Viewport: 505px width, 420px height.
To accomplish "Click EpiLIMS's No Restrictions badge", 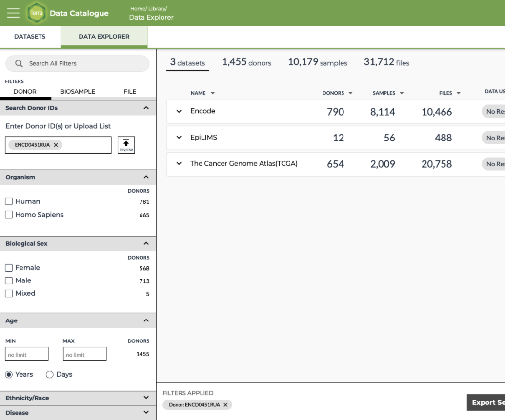I will tap(493, 138).
